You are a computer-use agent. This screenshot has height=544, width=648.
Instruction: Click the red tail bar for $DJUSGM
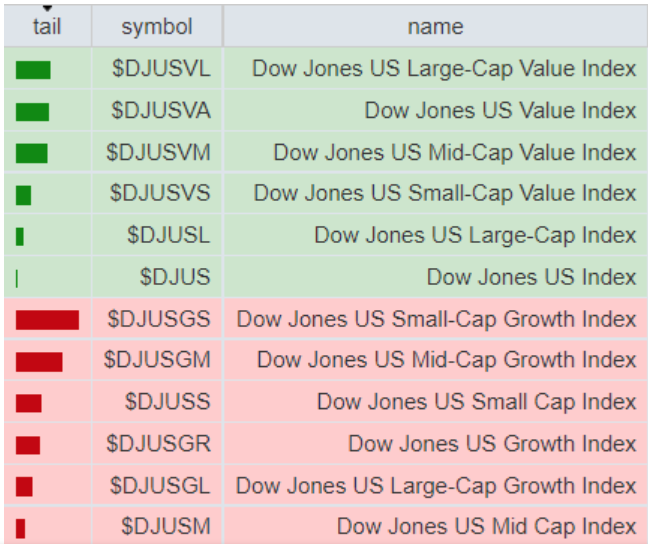click(39, 361)
